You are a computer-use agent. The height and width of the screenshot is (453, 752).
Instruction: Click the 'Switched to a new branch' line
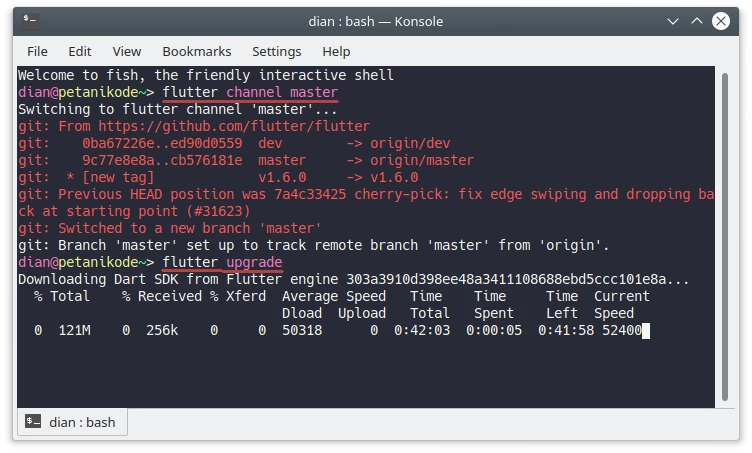point(170,228)
